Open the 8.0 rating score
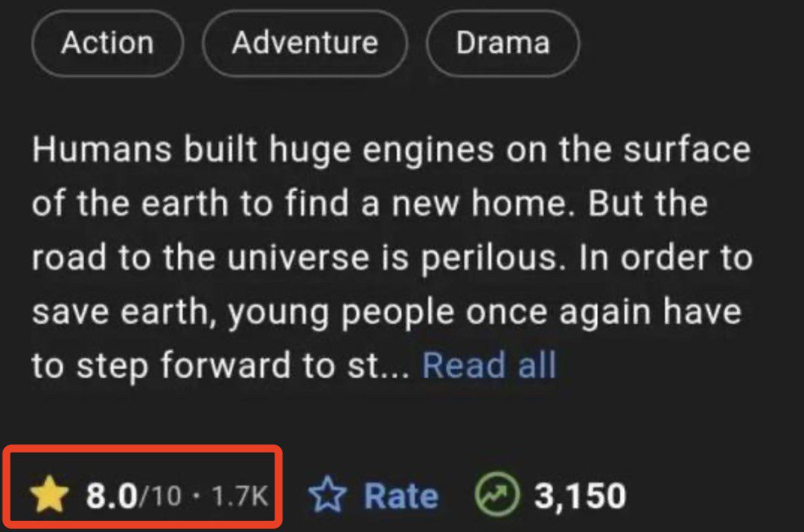 (112, 496)
